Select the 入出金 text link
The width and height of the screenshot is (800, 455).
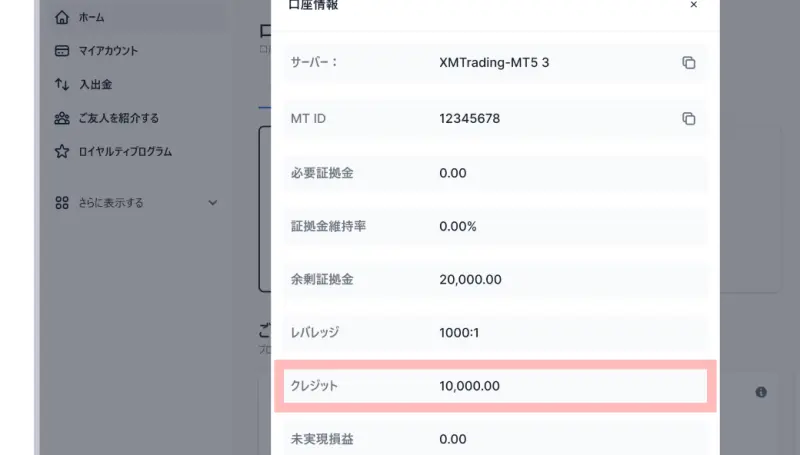95,85
